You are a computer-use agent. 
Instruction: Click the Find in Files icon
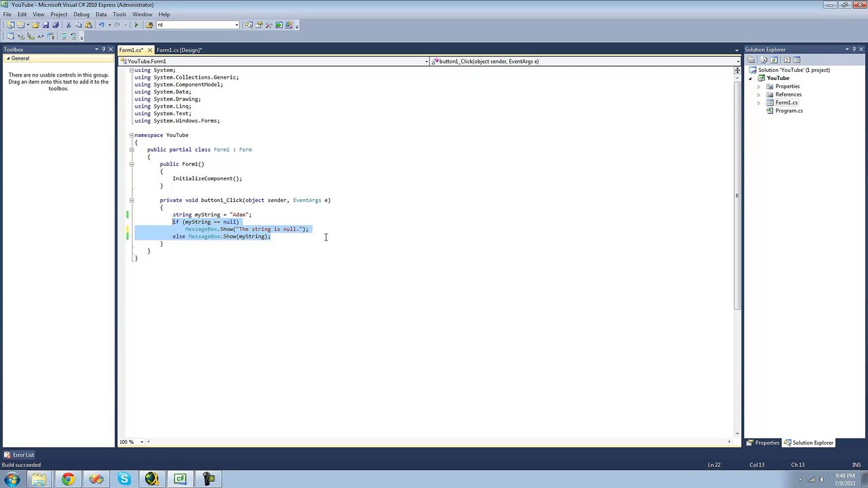point(149,25)
